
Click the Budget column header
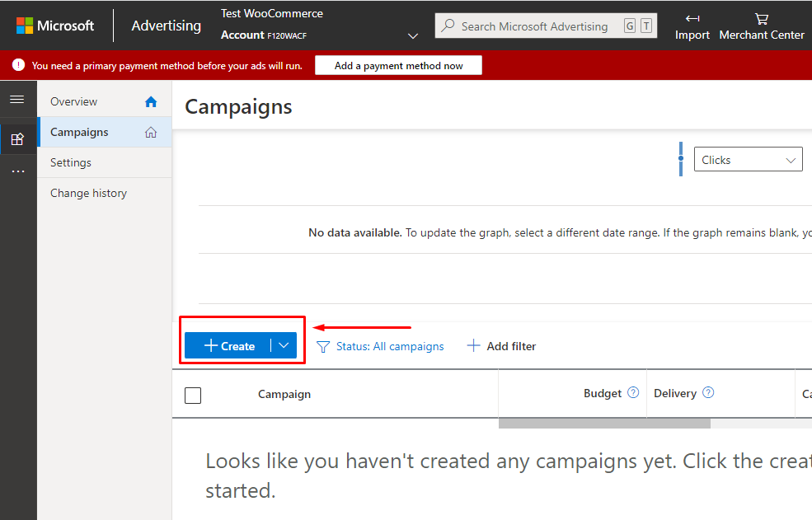coord(603,394)
